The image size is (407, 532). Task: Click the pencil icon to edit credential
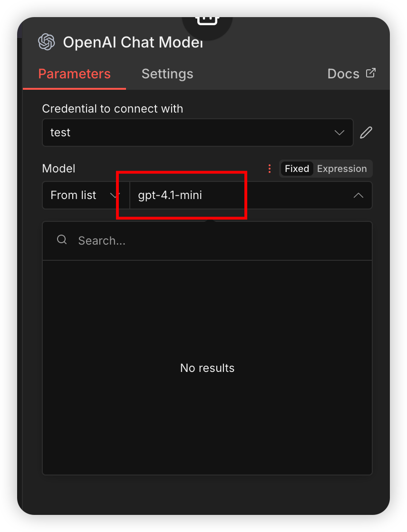(x=366, y=133)
